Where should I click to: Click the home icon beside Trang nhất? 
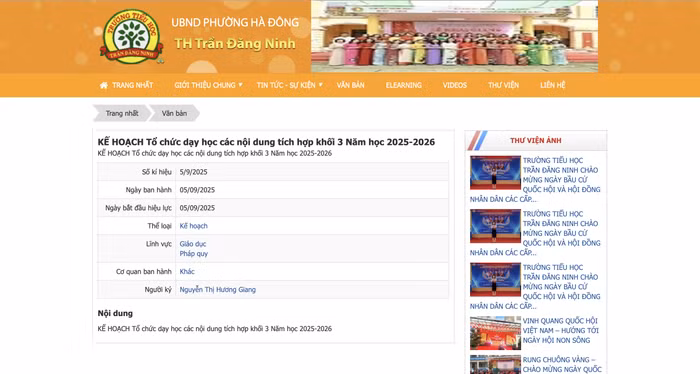tap(104, 85)
